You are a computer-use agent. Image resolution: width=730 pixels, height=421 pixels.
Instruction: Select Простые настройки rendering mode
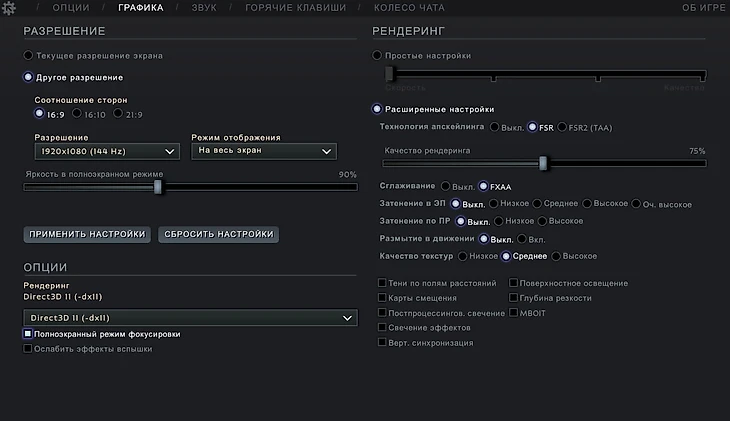(377, 56)
